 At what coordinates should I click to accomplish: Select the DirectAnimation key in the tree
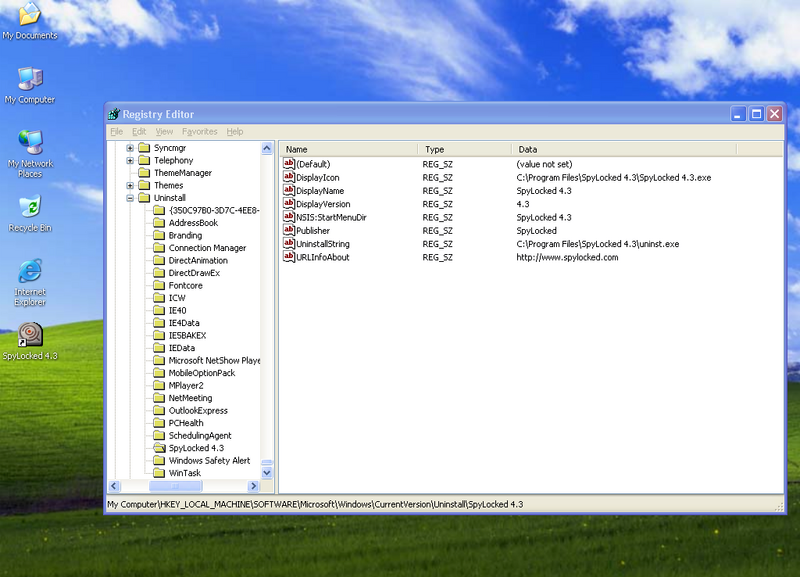click(198, 260)
